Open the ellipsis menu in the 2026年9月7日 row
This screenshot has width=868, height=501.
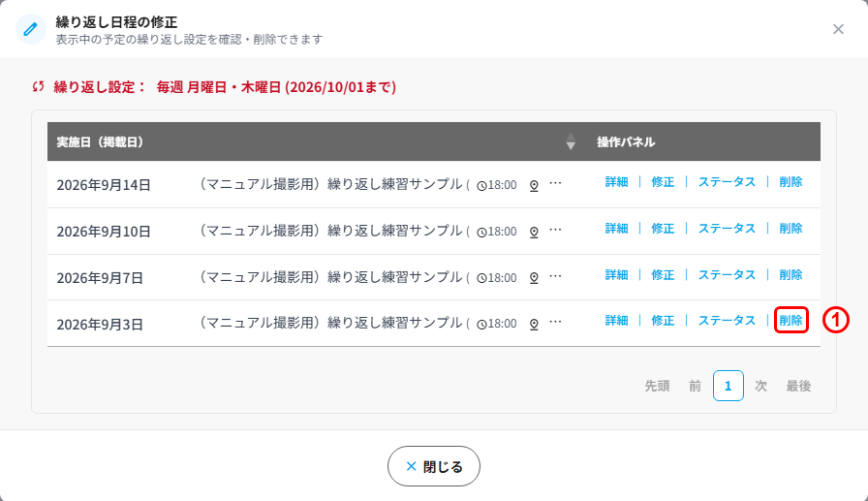tap(555, 275)
